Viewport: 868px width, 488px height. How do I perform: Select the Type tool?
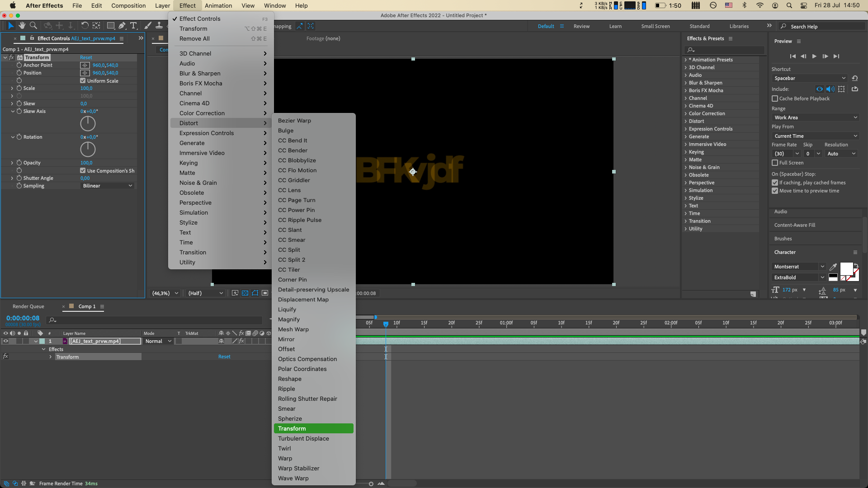tap(133, 26)
